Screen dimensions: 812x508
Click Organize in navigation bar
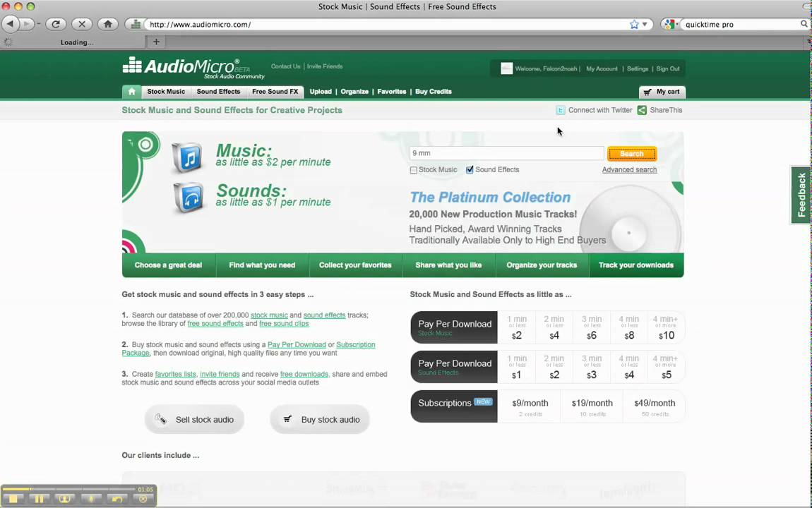point(354,92)
